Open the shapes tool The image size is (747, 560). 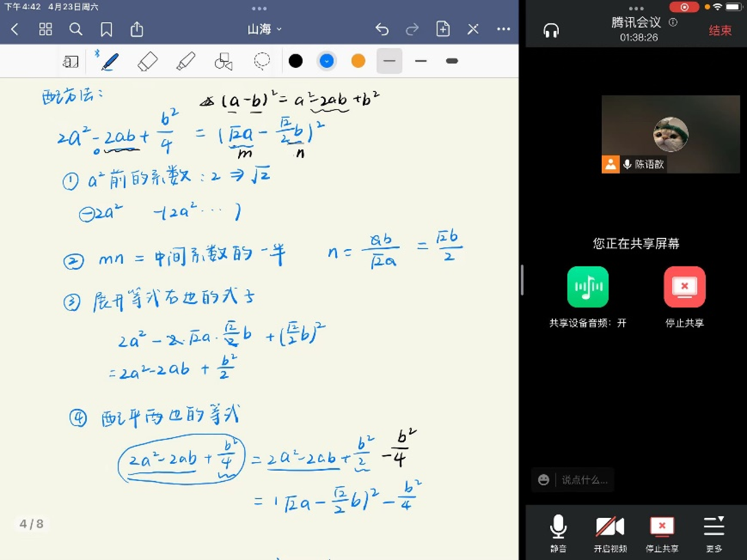click(x=223, y=61)
